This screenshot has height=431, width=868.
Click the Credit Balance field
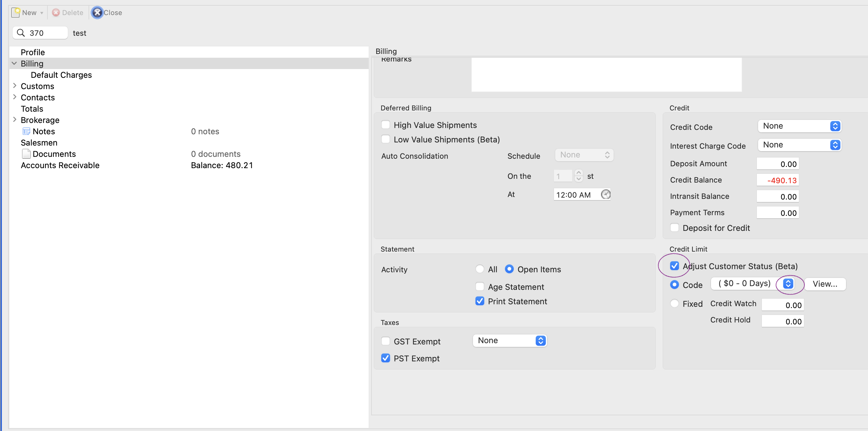(778, 180)
